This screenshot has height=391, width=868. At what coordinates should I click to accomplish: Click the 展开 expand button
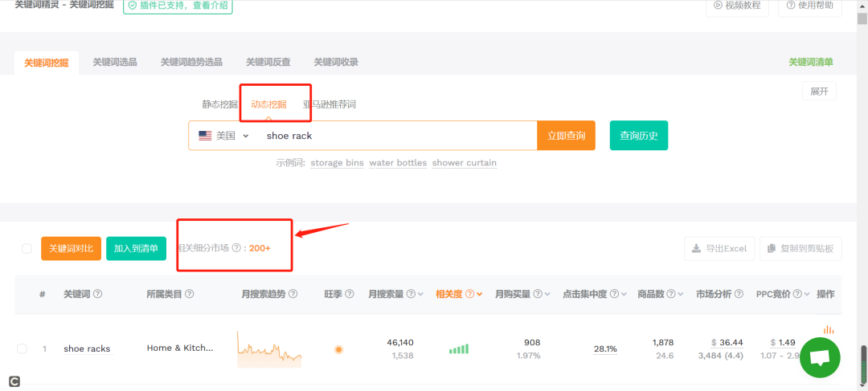click(x=819, y=92)
